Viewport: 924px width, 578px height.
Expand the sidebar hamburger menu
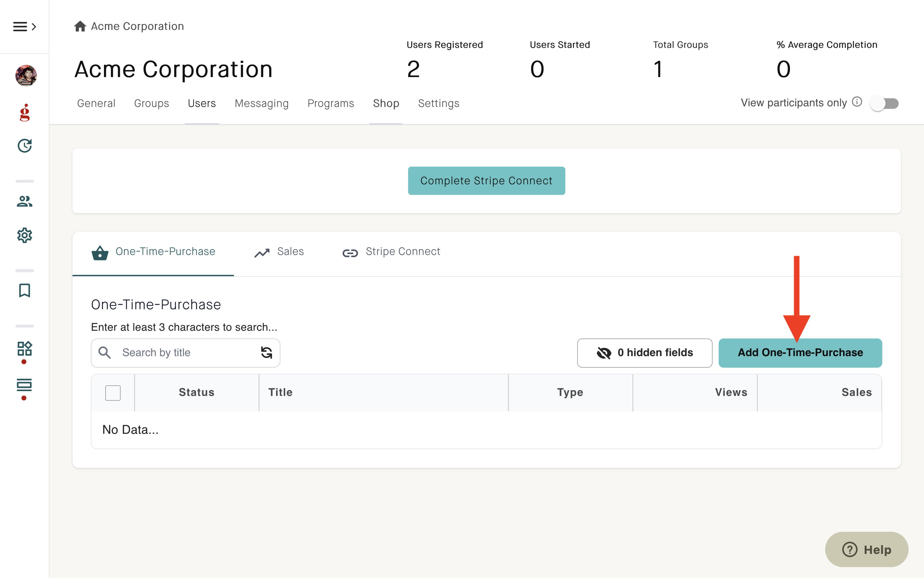(x=24, y=26)
